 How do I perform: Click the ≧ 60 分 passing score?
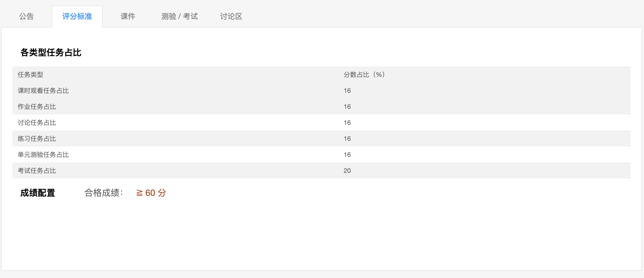(x=151, y=193)
